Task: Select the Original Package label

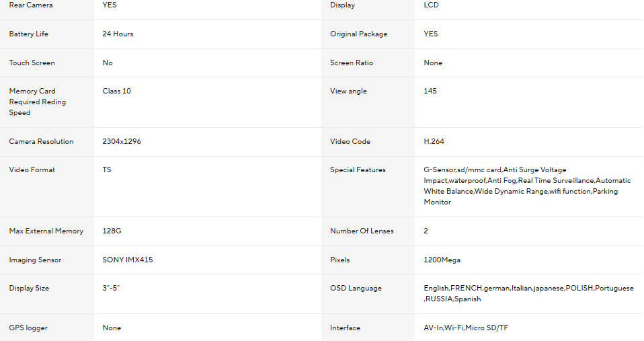Action: click(358, 34)
